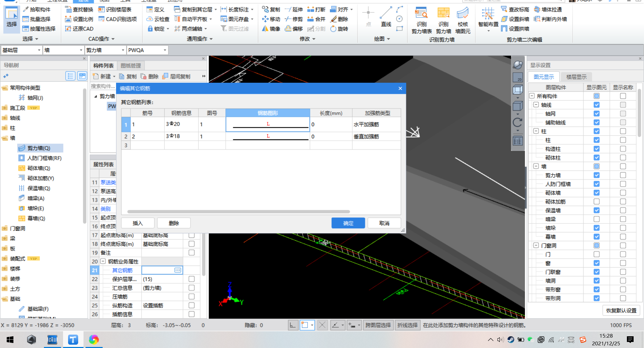Click the vertical scrollbar in 显示设置 panel
Image resolution: width=644 pixels, height=348 pixels.
pos(639,113)
